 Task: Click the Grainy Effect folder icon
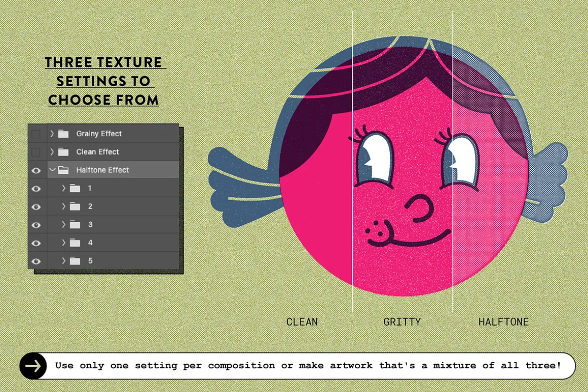tap(63, 133)
